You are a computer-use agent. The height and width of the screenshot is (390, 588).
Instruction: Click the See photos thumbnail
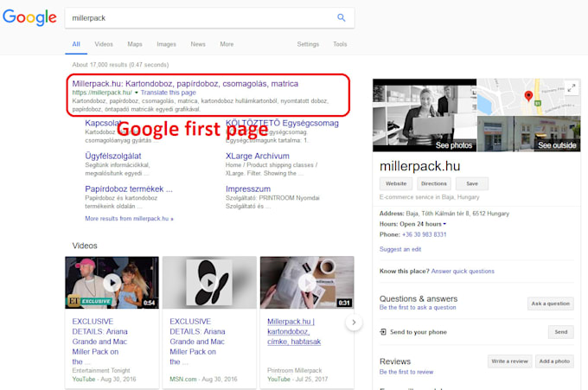(425, 115)
